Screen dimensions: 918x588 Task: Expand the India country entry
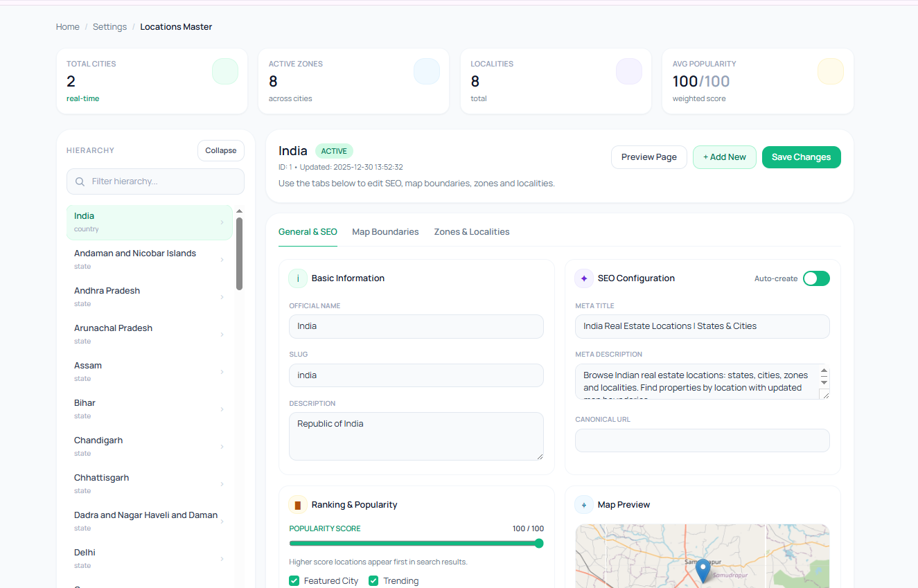(222, 222)
